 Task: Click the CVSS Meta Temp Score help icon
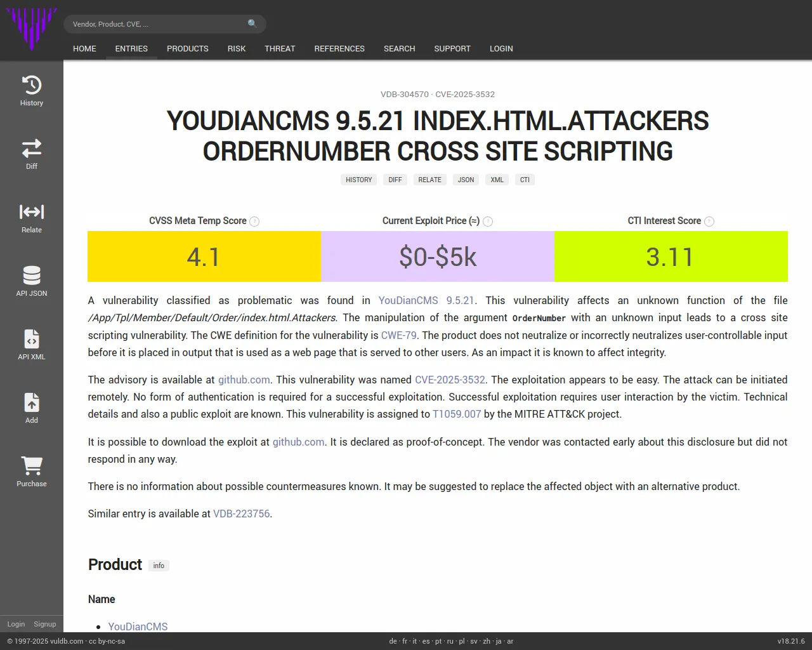254,222
